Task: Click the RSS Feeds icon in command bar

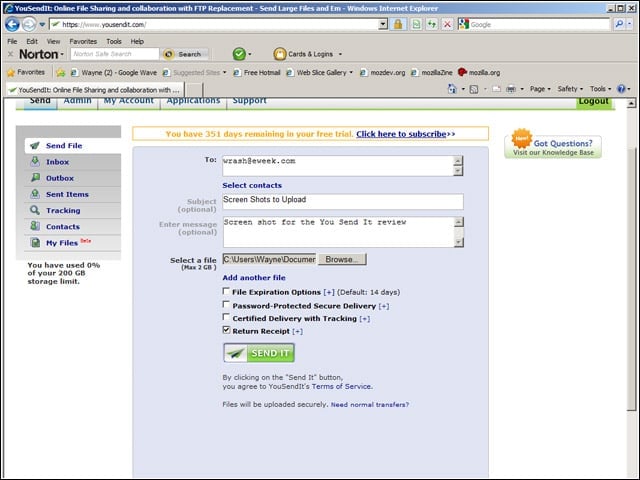Action: 474,89
